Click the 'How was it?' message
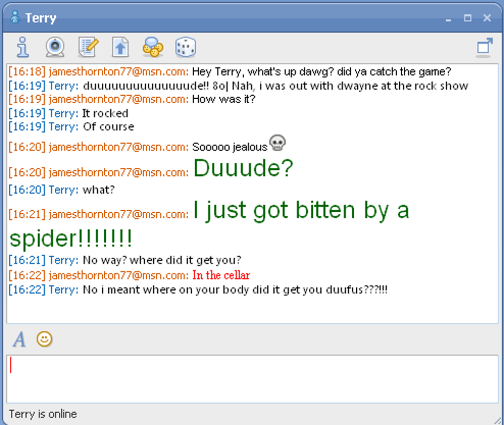 tap(224, 99)
